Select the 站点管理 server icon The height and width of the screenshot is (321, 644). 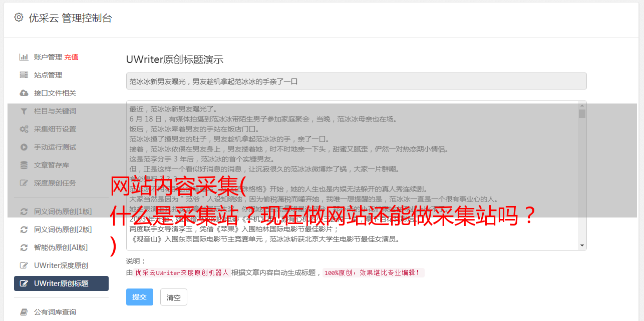pyautogui.click(x=24, y=75)
